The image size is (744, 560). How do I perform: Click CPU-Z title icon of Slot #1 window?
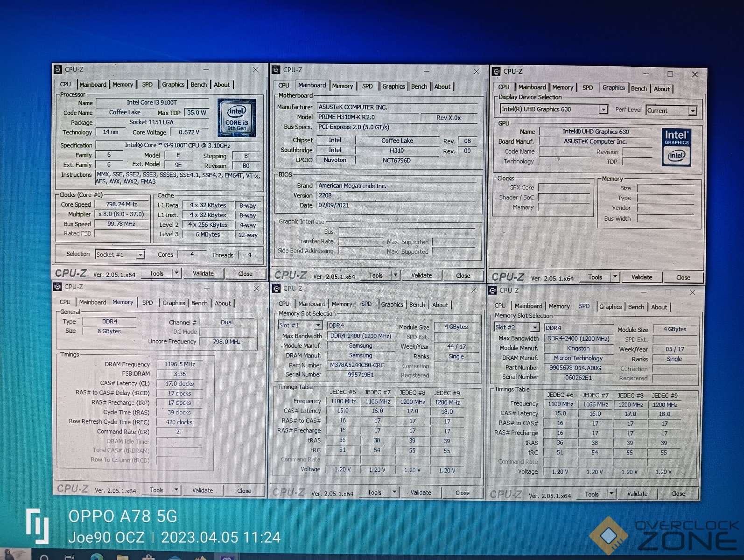(x=276, y=288)
